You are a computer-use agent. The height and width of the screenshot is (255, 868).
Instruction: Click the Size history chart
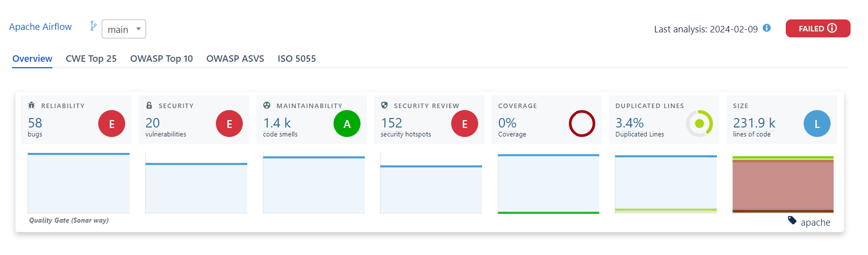(x=783, y=183)
